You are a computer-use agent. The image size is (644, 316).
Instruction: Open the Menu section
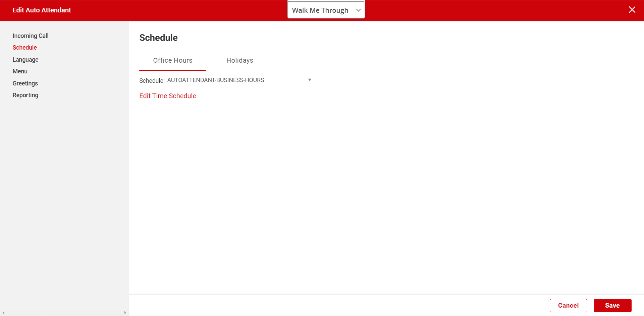click(x=20, y=71)
